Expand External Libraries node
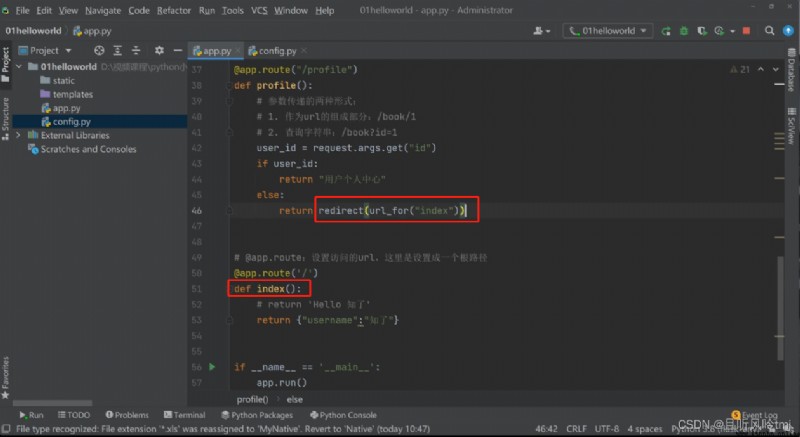The height and width of the screenshot is (437, 800). (19, 136)
